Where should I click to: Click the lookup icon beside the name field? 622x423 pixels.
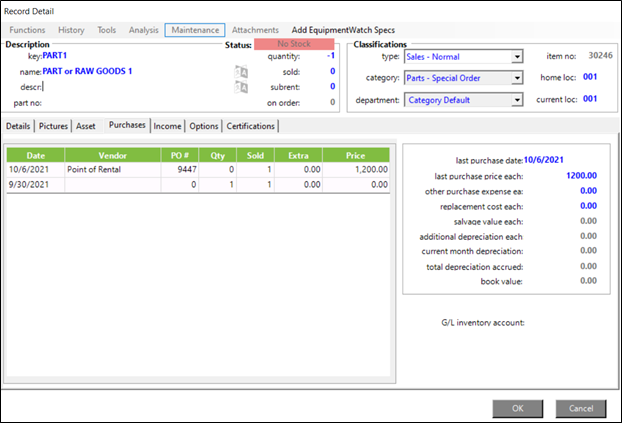coord(240,72)
